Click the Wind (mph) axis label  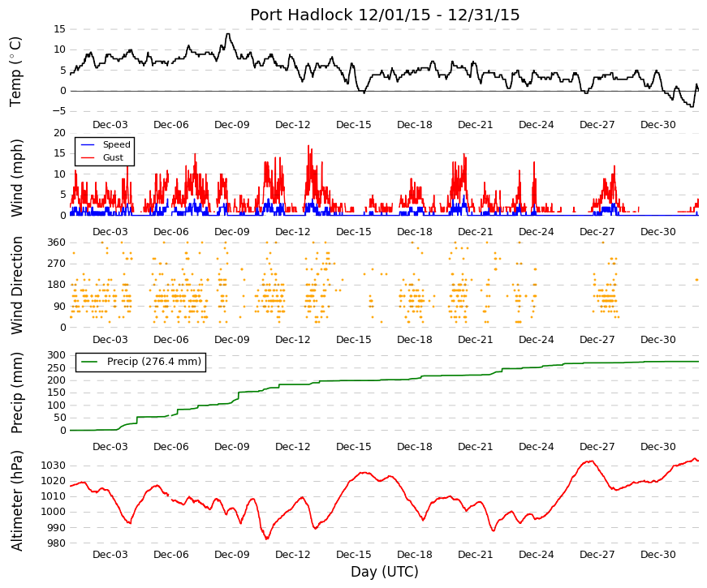click(16, 178)
